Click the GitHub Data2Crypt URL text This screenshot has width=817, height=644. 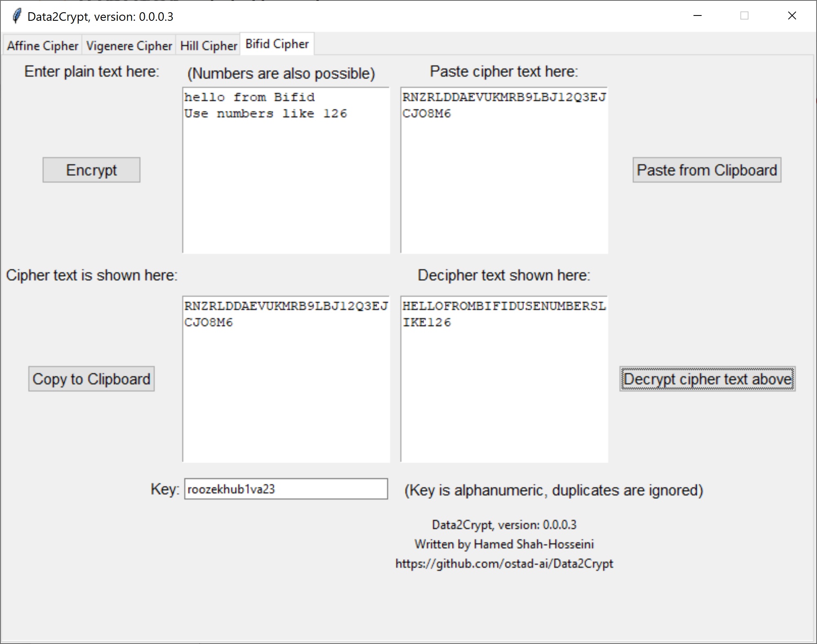(504, 564)
